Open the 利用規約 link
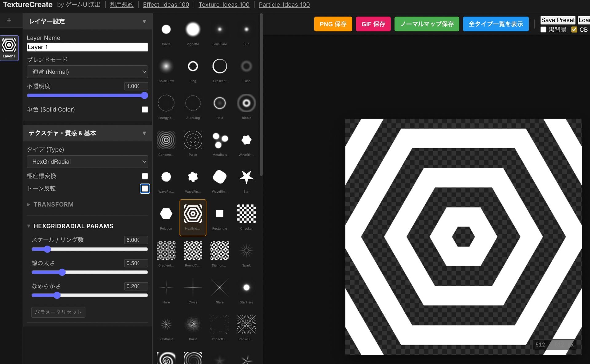This screenshot has height=364, width=590. pyautogui.click(x=122, y=5)
